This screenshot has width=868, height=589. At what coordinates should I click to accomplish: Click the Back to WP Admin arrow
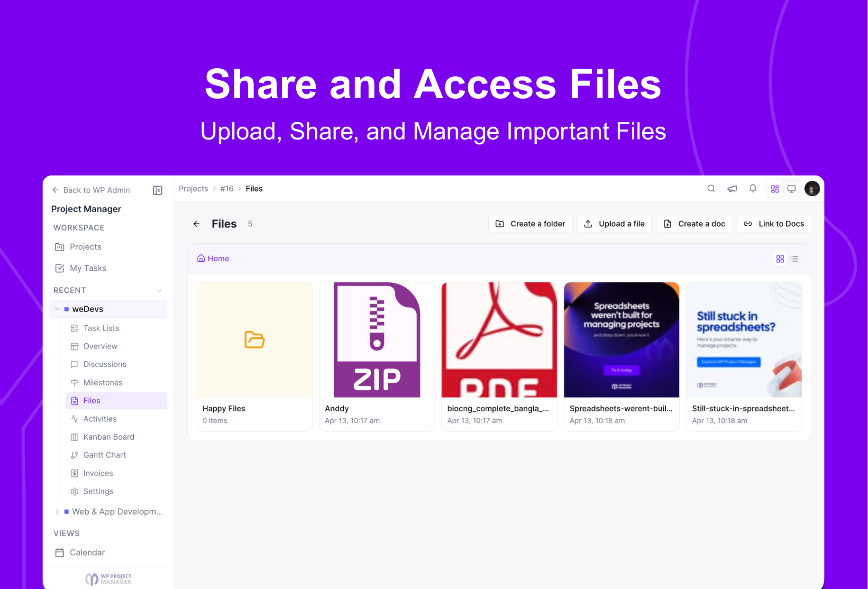(55, 190)
